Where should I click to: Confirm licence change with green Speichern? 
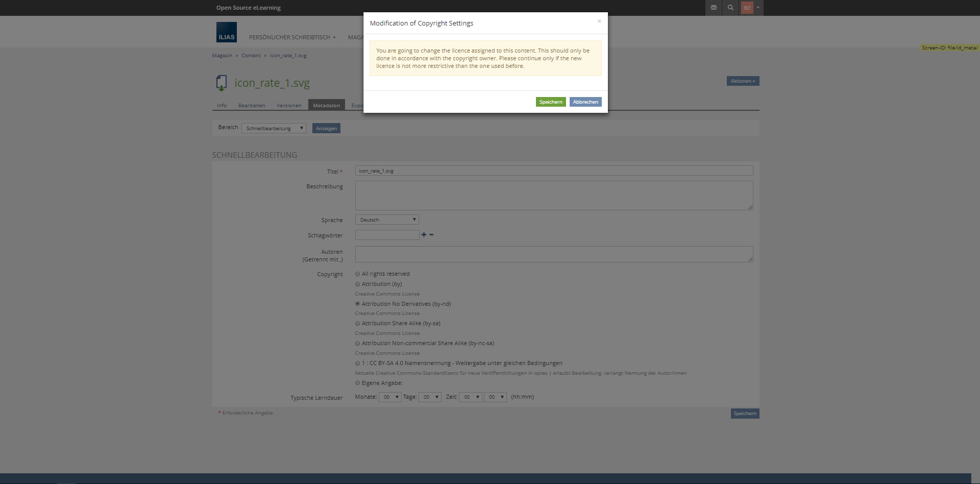point(551,102)
